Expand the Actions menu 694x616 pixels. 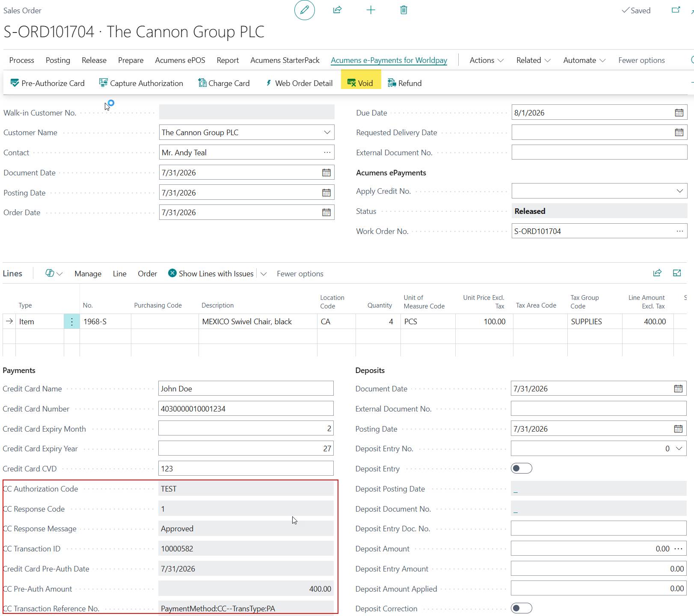486,60
